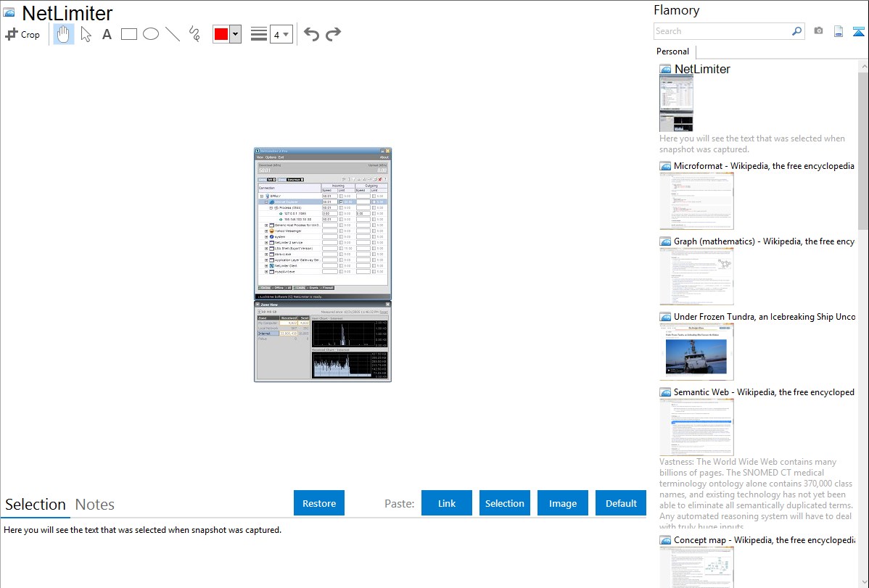Click the icon beside NetLimiter sidebar entry
The height and width of the screenshot is (588, 869).
point(665,70)
